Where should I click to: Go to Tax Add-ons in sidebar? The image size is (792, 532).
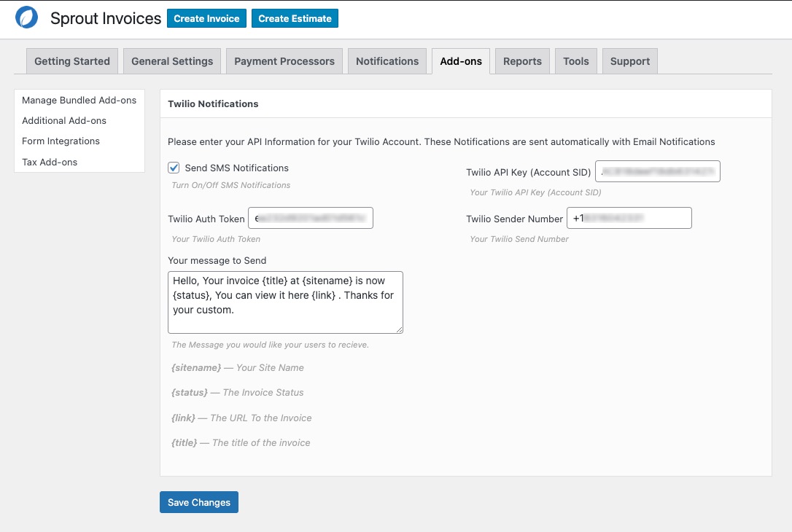(50, 162)
